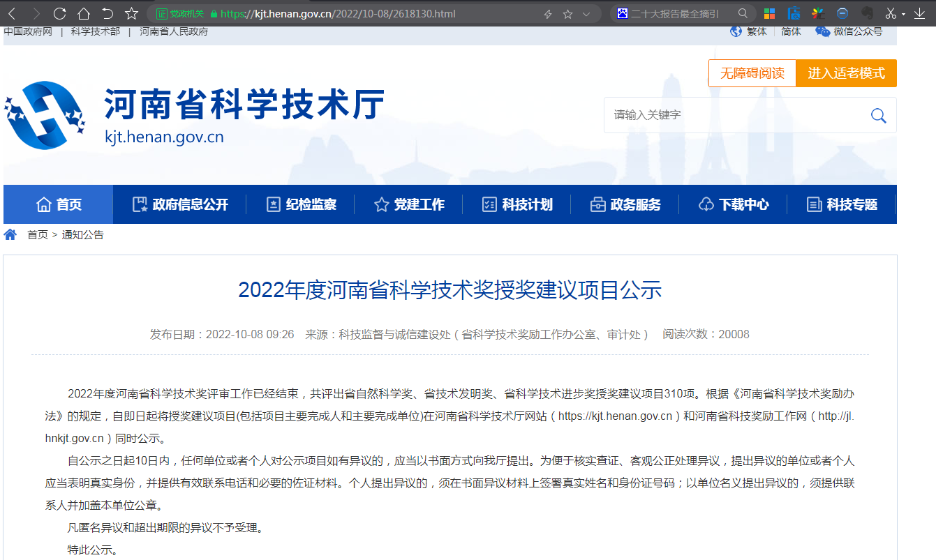Click the Evernote web clipper icon
The height and width of the screenshot is (560, 936).
867,13
